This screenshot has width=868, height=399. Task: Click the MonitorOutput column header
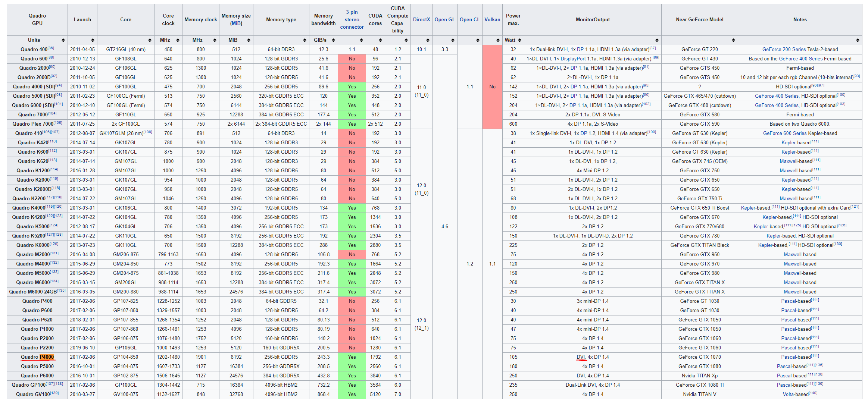593,20
